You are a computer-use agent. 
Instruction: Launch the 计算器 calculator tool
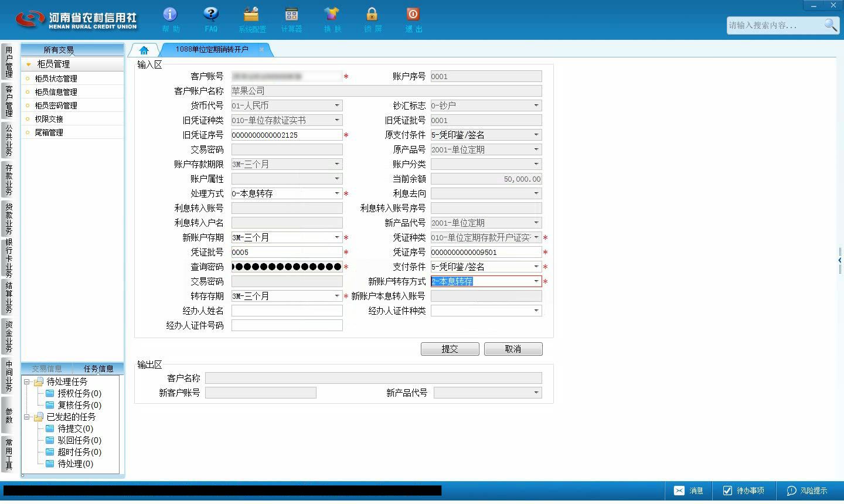point(291,20)
